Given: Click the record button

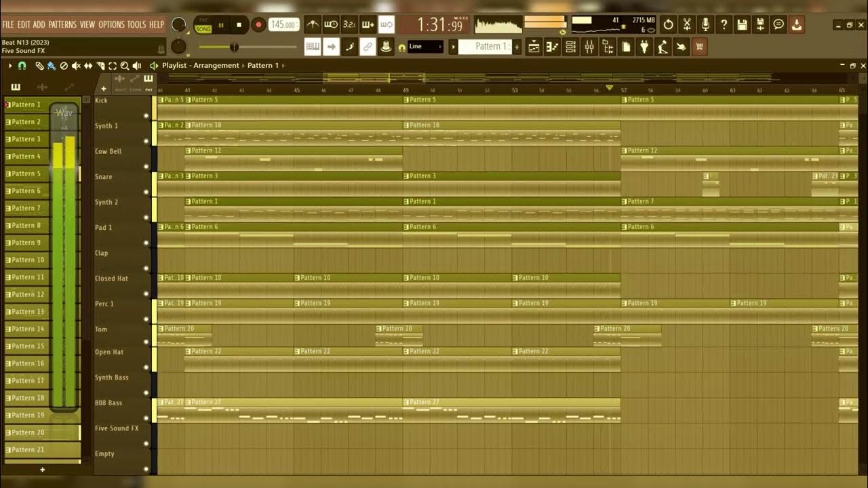Looking at the screenshot, I should (258, 25).
